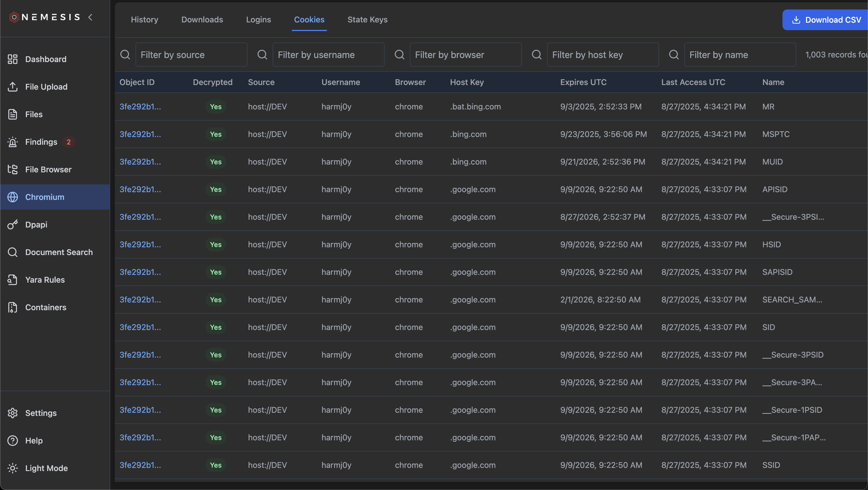Collapse the sidebar with the chevron
Image resolution: width=868 pixels, height=490 pixels.
pyautogui.click(x=90, y=17)
